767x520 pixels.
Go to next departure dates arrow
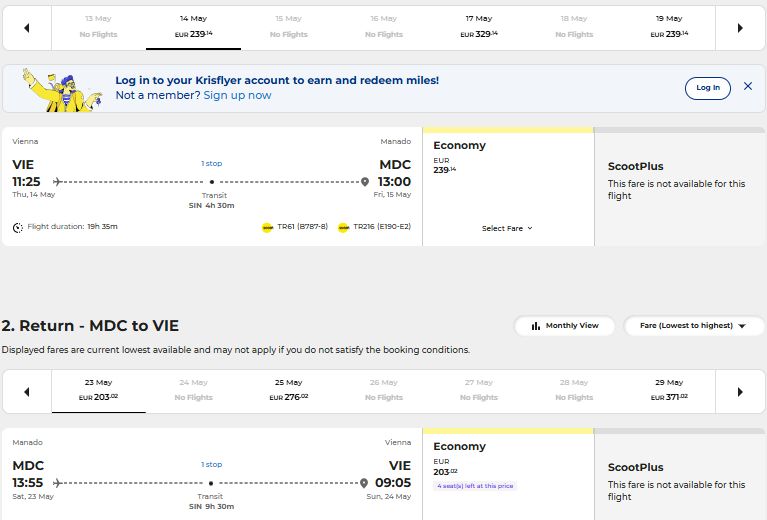tap(740, 28)
